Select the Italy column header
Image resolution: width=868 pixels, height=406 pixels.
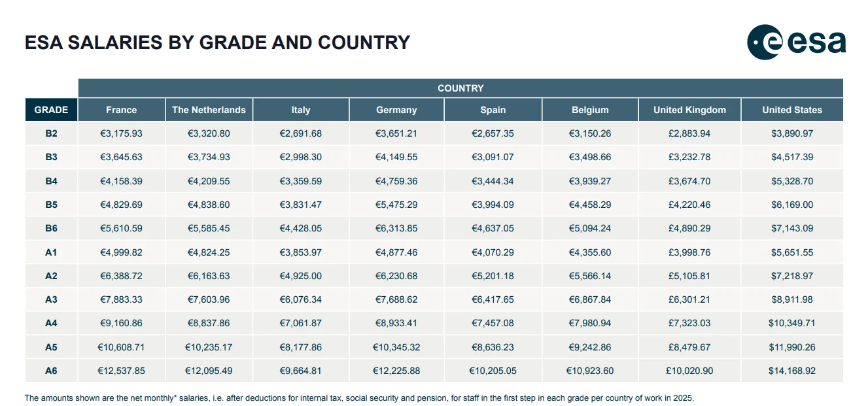click(301, 110)
